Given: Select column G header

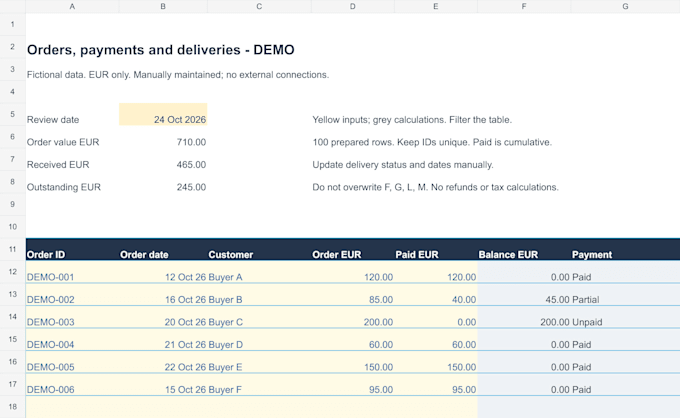Looking at the screenshot, I should pos(625,6).
